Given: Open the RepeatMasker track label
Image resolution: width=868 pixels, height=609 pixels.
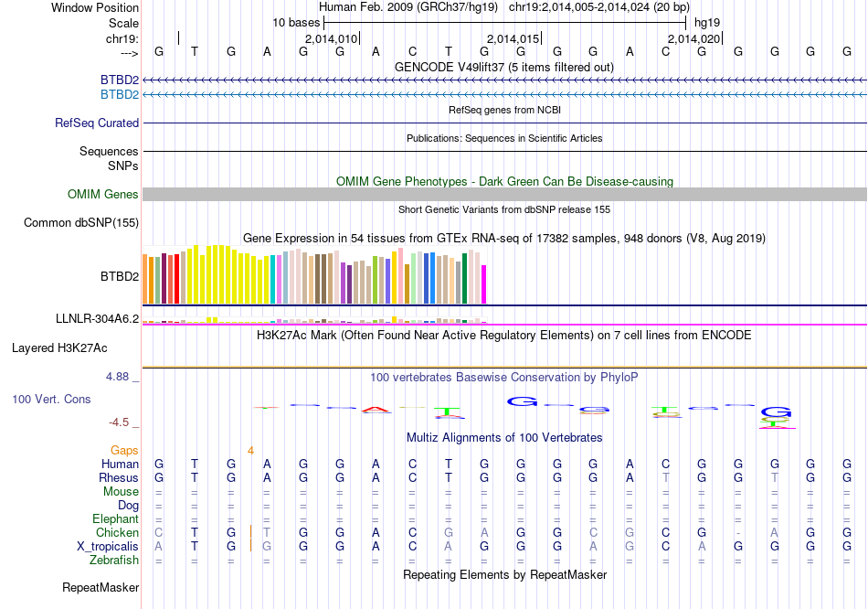Looking at the screenshot, I should click(x=101, y=587).
